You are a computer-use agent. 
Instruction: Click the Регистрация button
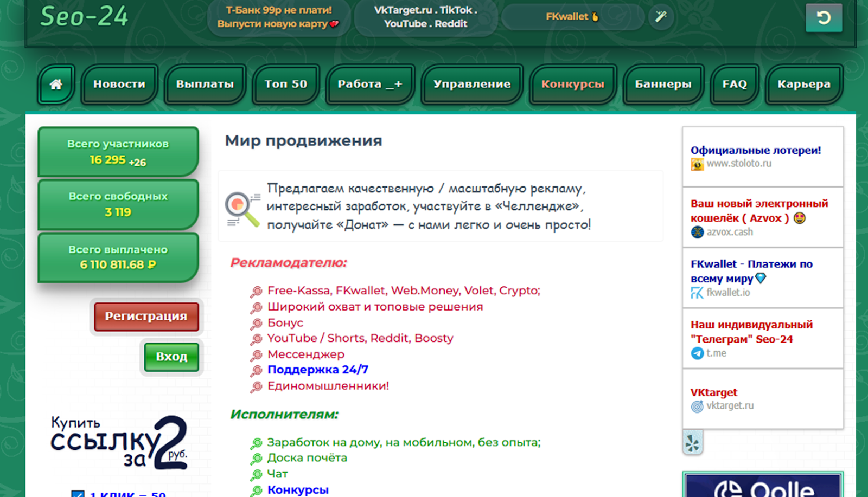tap(146, 317)
